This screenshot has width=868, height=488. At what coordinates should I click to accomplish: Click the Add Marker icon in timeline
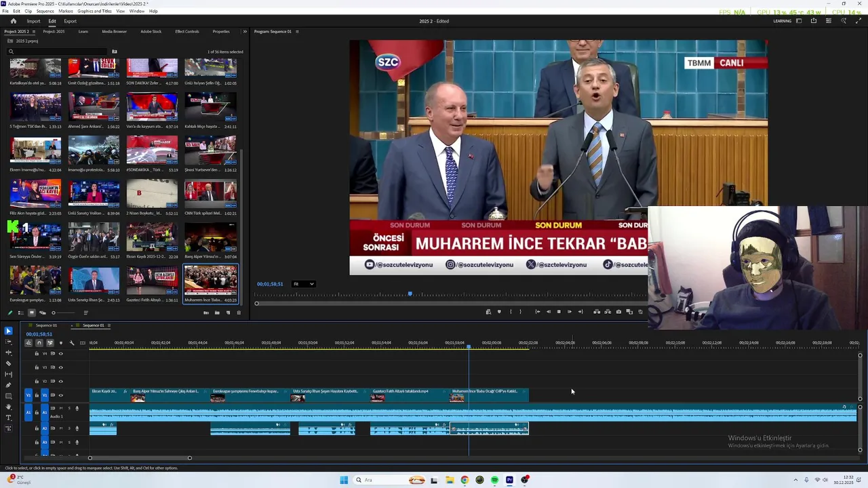point(60,343)
